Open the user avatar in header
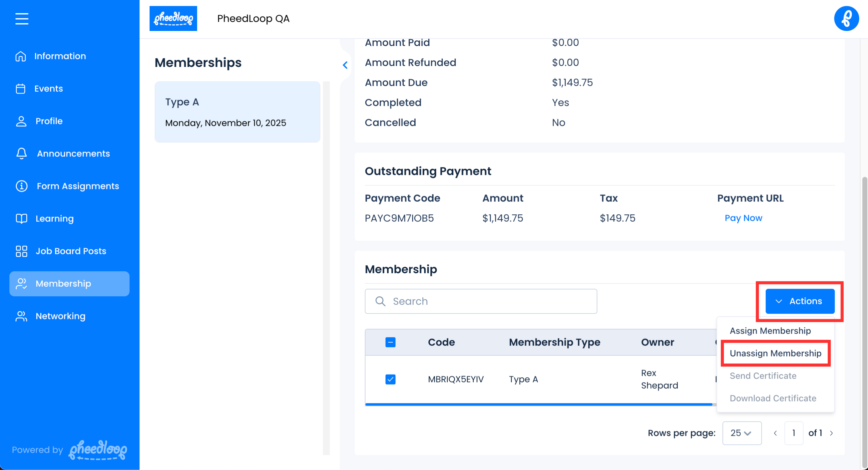The image size is (868, 470). point(846,18)
